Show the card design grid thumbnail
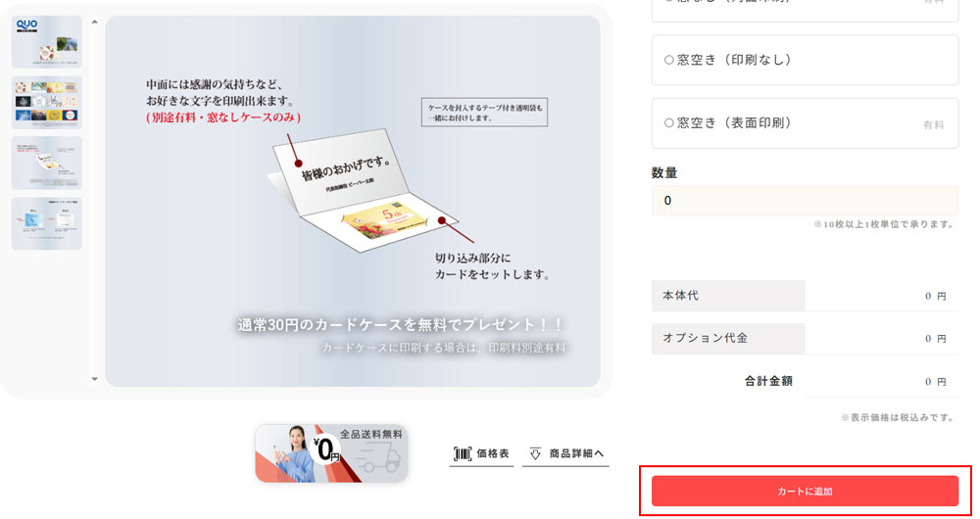 47,103
